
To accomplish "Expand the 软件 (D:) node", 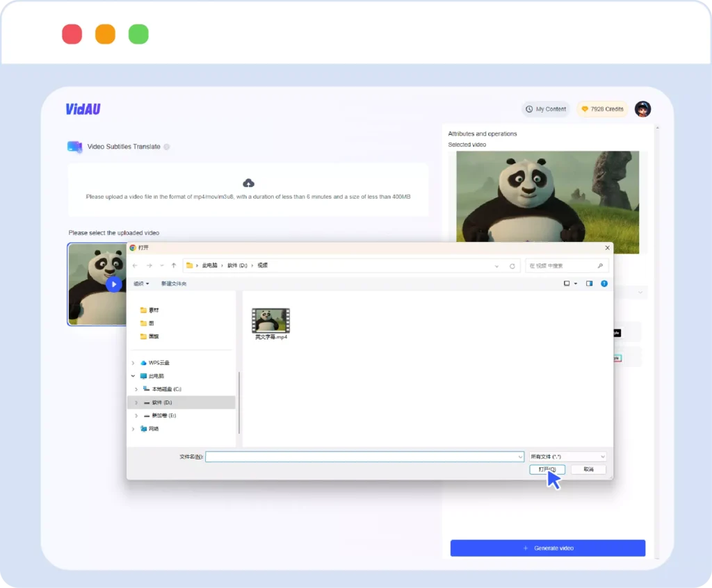I will point(136,402).
